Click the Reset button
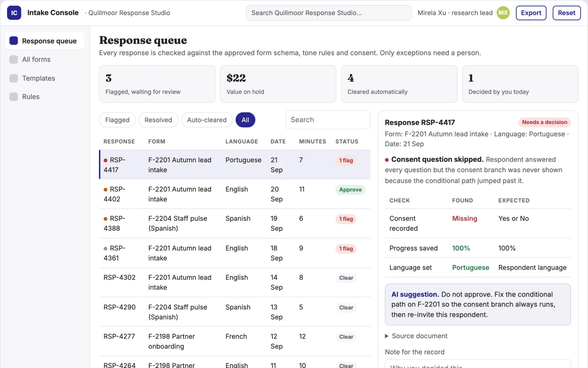 tap(566, 13)
